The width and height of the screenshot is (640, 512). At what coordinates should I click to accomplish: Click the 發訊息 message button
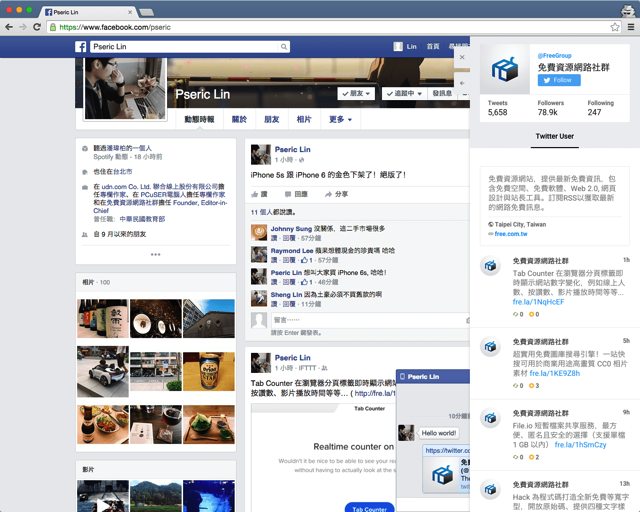tap(442, 93)
